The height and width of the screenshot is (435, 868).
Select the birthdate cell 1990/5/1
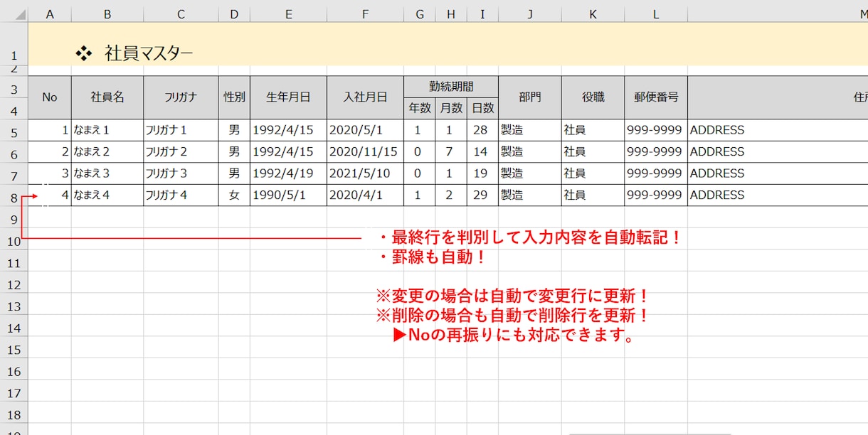288,195
